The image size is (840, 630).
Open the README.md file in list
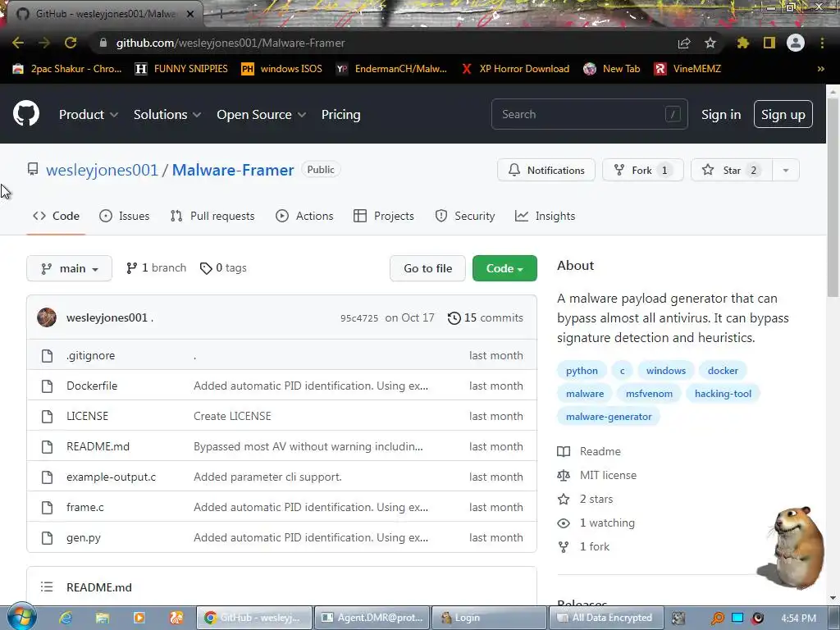(98, 446)
